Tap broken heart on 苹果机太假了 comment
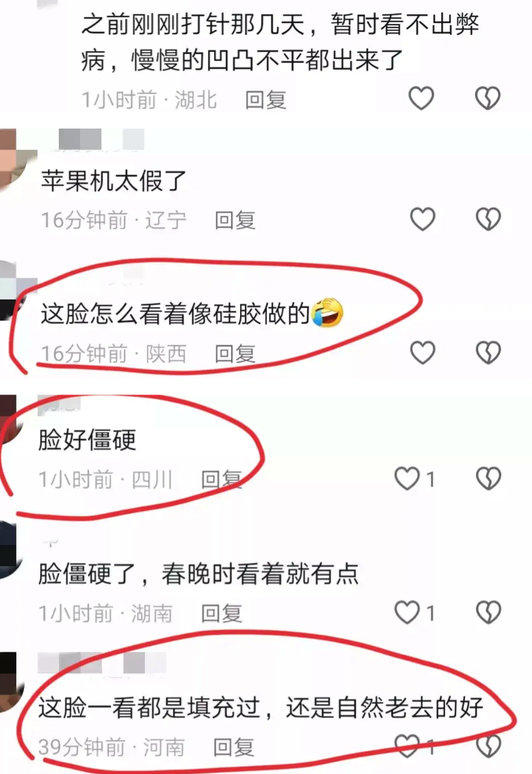This screenshot has width=532, height=774. tap(488, 219)
